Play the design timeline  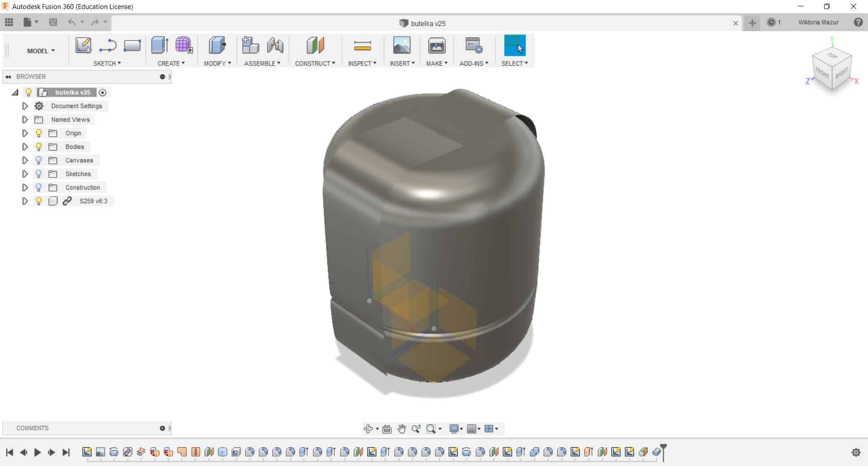[x=38, y=452]
